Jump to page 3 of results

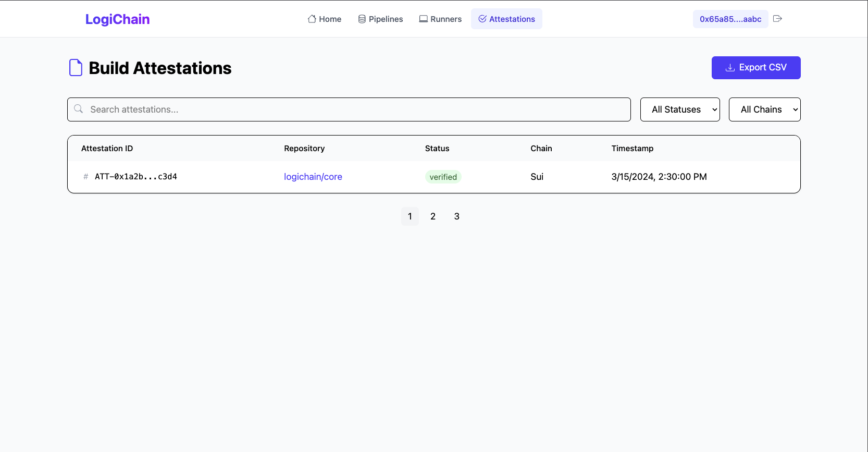[x=457, y=216]
